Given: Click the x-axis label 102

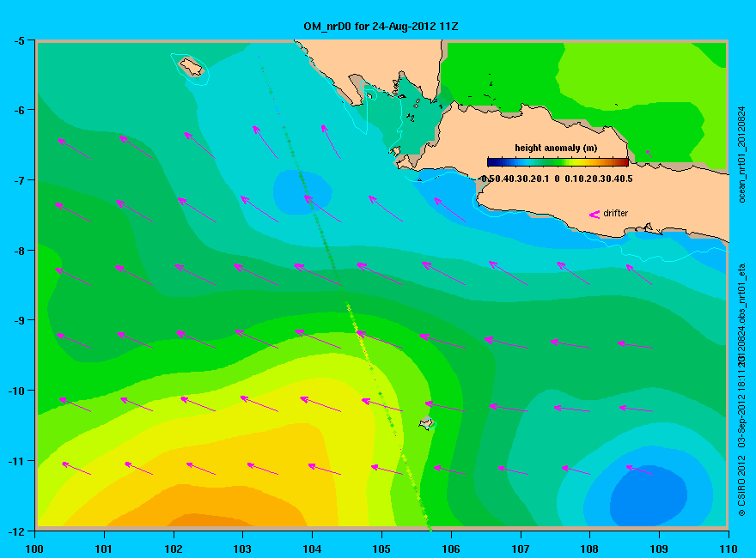Looking at the screenshot, I should [173, 549].
